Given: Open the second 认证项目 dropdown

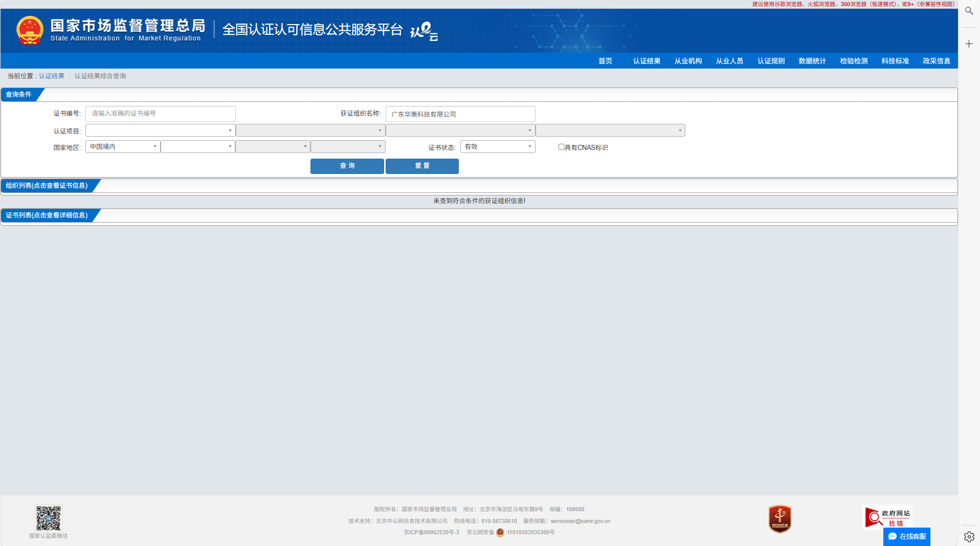Looking at the screenshot, I should pyautogui.click(x=310, y=130).
